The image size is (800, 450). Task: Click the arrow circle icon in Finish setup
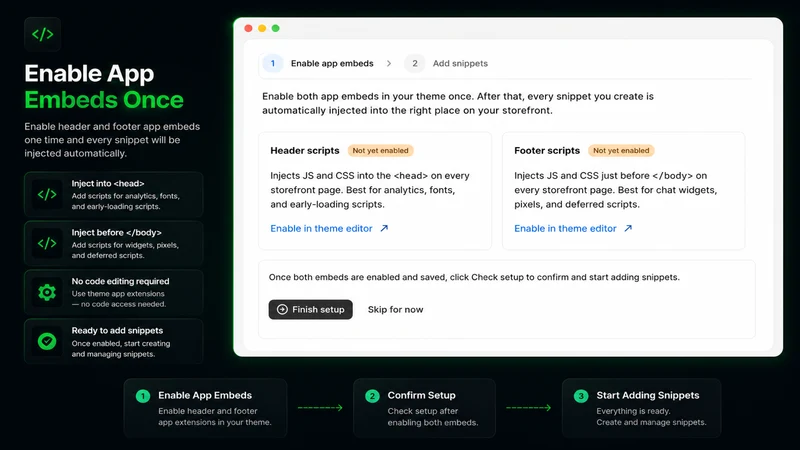pyautogui.click(x=282, y=309)
